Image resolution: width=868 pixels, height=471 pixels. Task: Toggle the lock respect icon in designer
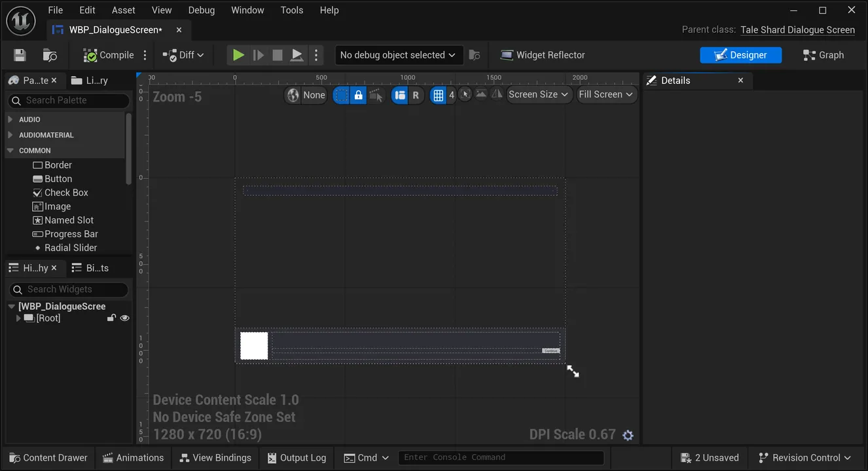[358, 95]
